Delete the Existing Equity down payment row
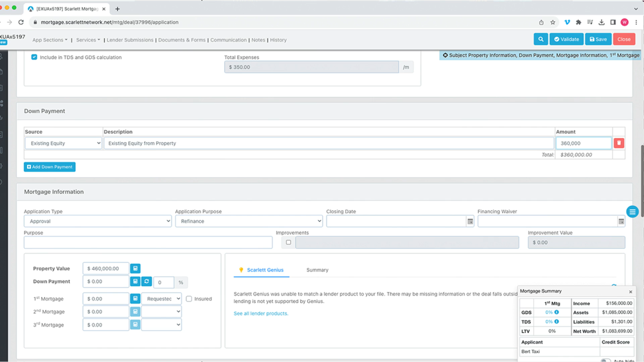This screenshot has height=362, width=644. (x=619, y=143)
